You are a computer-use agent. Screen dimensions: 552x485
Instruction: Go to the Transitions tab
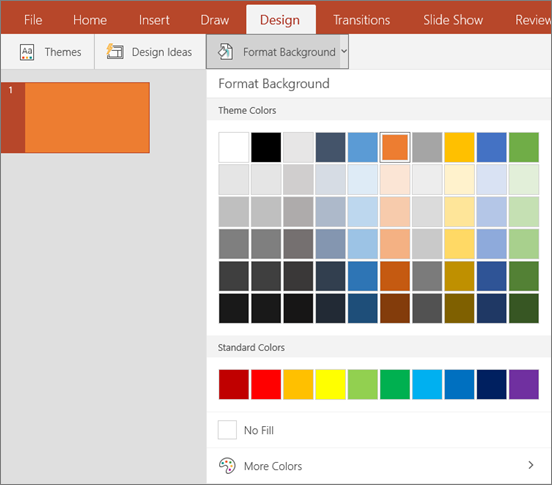pos(362,20)
